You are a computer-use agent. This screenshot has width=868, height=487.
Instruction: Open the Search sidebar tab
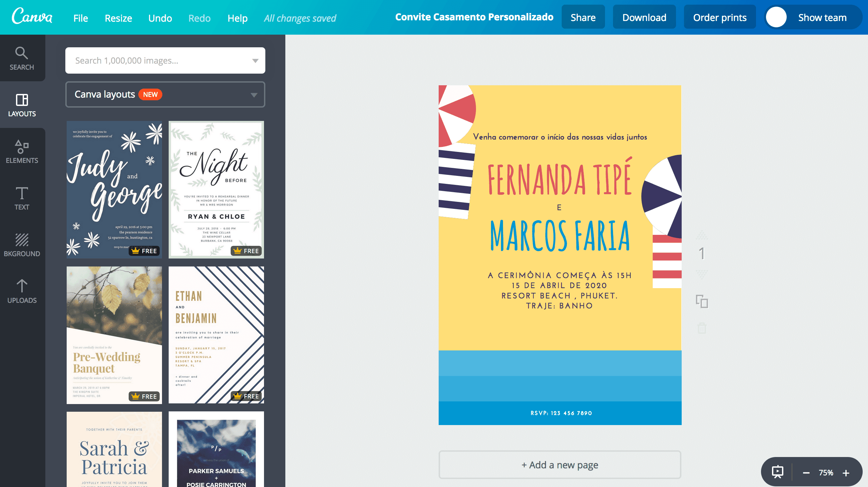(22, 58)
